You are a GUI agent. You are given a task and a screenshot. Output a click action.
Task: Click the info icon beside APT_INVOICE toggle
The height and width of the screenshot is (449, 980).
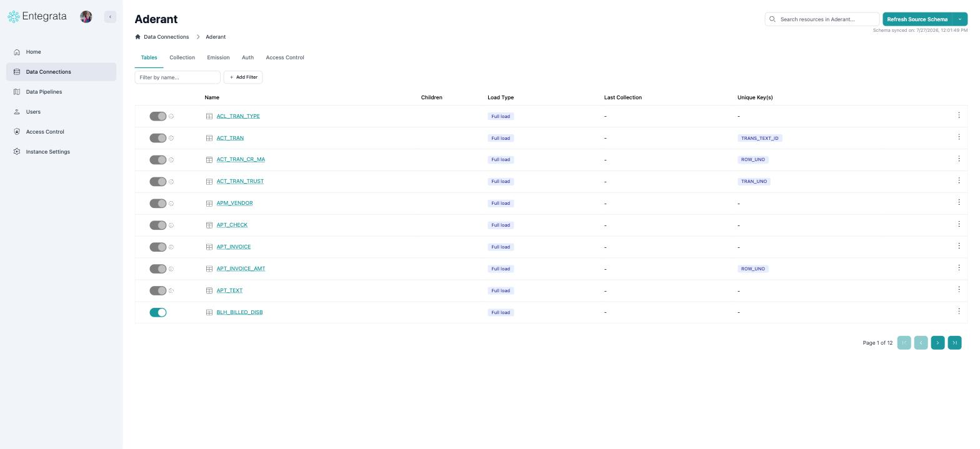(171, 247)
